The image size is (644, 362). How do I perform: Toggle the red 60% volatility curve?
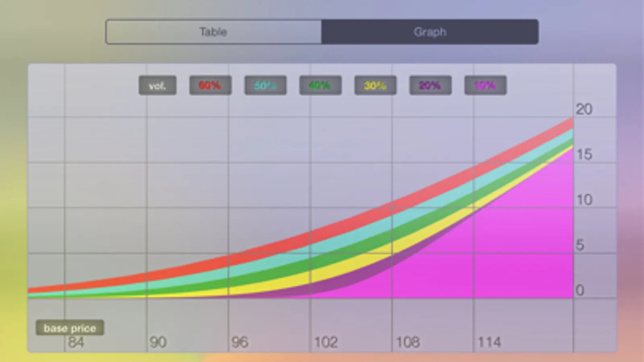(210, 85)
